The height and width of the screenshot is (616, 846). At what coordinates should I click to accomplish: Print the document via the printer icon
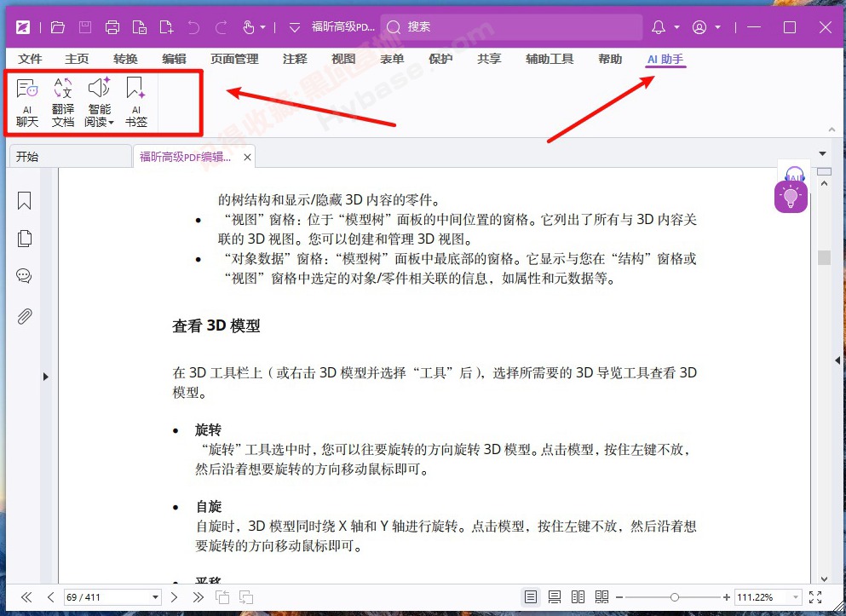coord(112,27)
